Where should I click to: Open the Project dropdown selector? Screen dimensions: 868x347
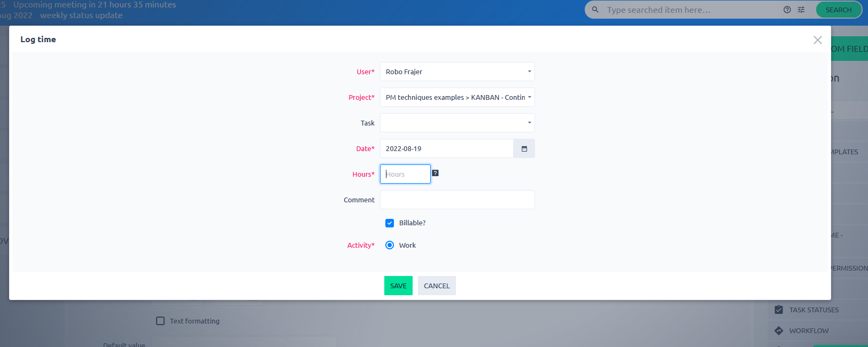click(457, 97)
